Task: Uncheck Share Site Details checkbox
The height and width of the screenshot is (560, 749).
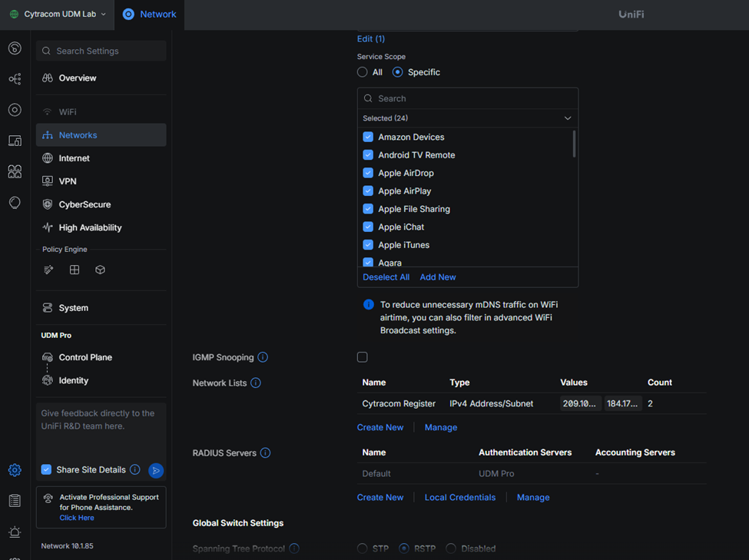Action: pyautogui.click(x=47, y=469)
